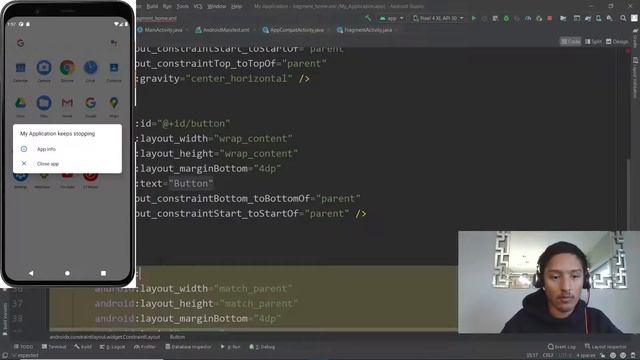Click the Debug app bug icon
This screenshot has width=640, height=360.
pyautogui.click(x=506, y=18)
